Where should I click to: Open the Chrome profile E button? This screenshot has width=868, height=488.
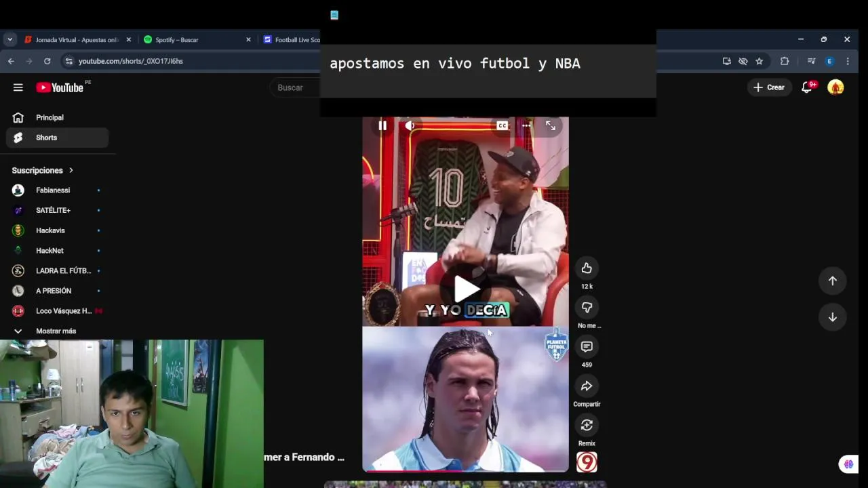pos(829,61)
